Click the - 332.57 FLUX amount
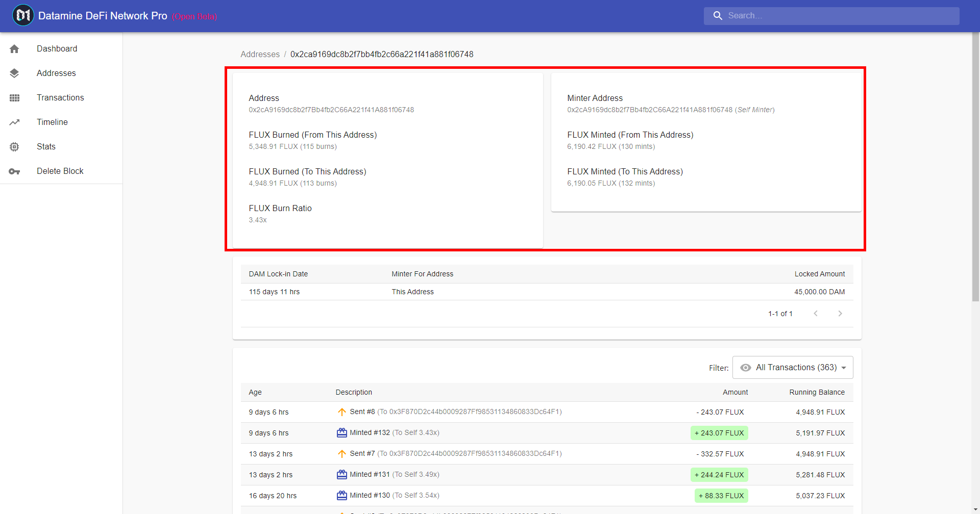 point(720,454)
